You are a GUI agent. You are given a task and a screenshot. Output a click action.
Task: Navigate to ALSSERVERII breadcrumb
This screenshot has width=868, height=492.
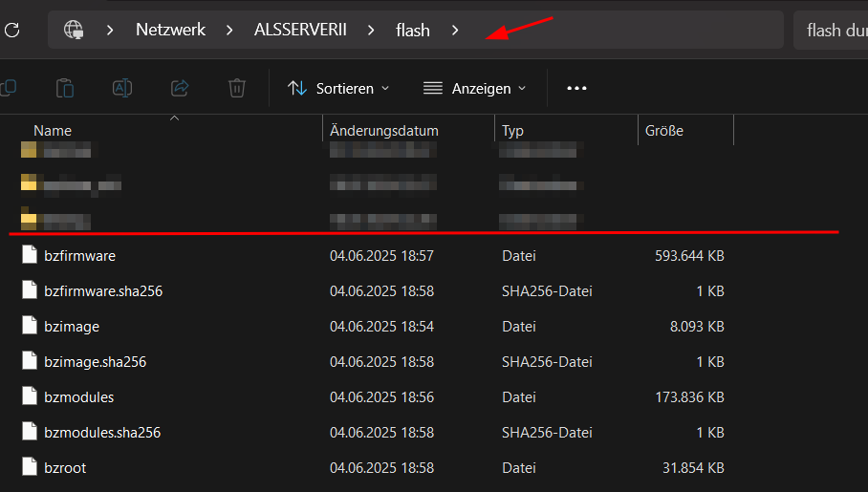tap(300, 30)
